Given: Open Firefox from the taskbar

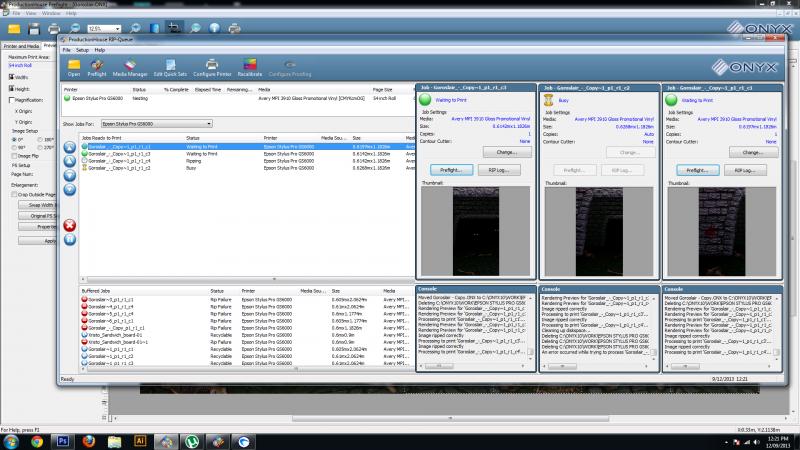Looking at the screenshot, I should click(89, 441).
